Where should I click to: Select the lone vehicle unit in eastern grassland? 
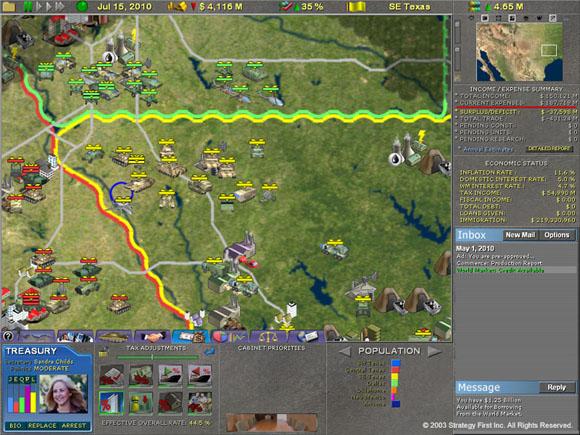pos(335,250)
